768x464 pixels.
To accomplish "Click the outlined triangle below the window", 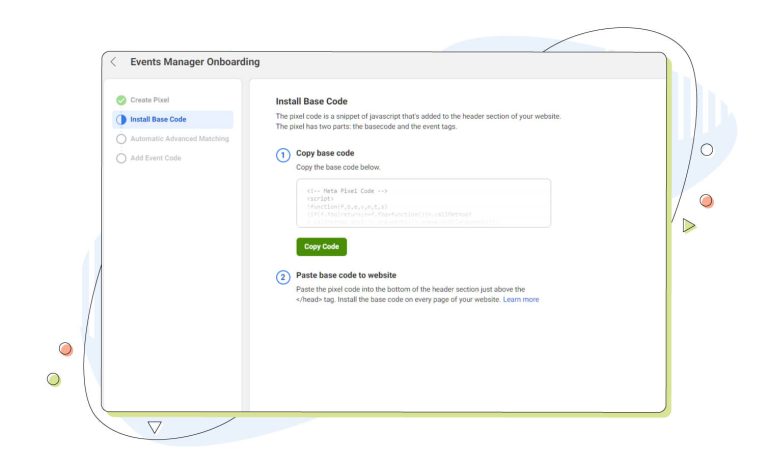I will pyautogui.click(x=154, y=427).
